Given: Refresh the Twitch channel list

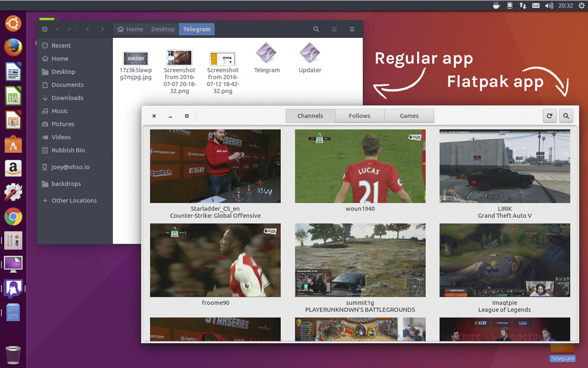Looking at the screenshot, I should click(x=549, y=116).
